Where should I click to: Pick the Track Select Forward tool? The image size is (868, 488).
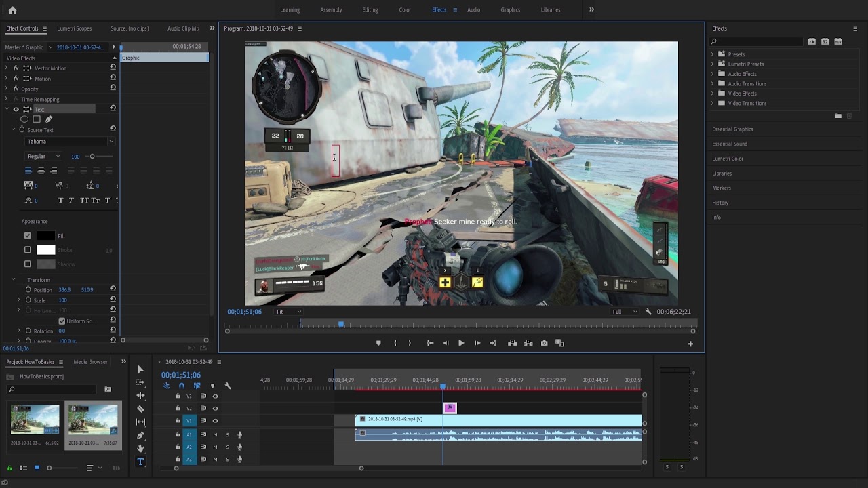(x=140, y=382)
